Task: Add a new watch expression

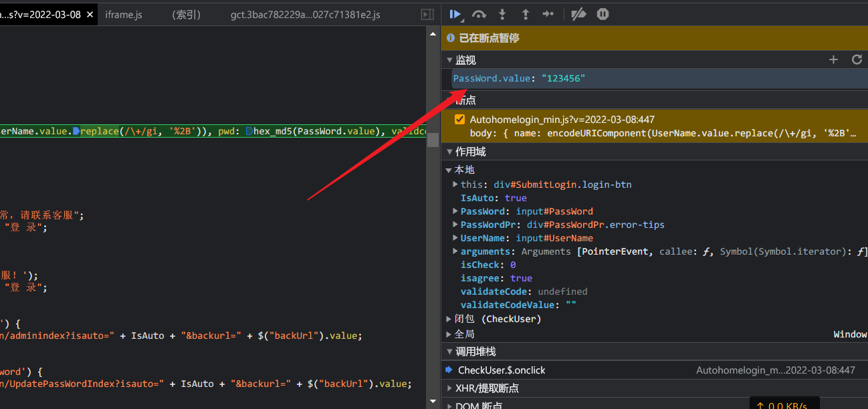Action: [x=833, y=59]
